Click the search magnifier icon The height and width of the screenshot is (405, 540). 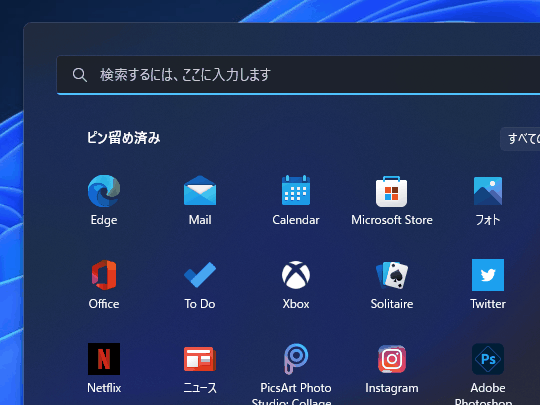pyautogui.click(x=80, y=75)
